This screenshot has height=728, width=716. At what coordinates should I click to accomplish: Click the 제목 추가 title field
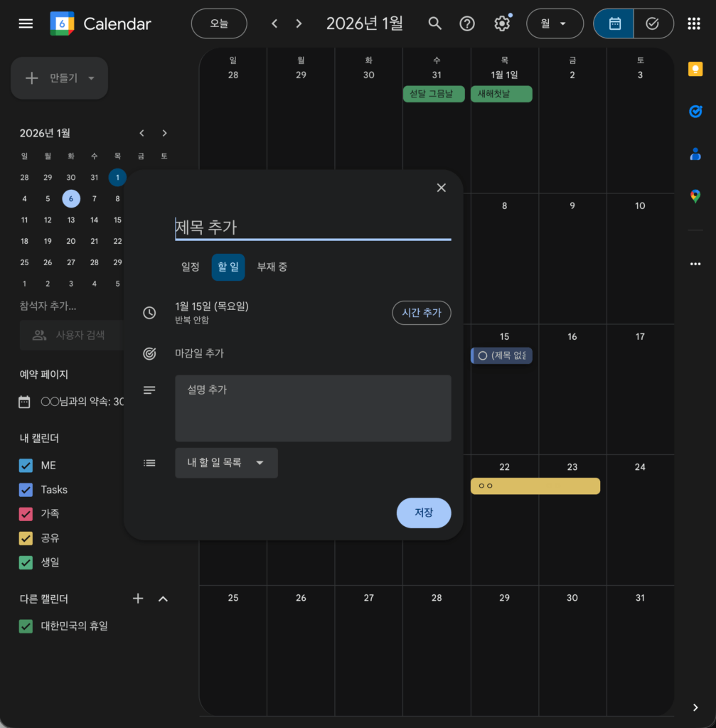(x=313, y=227)
